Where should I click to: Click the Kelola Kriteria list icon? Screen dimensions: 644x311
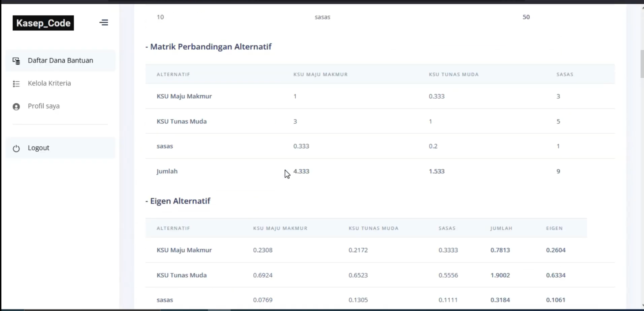coord(16,83)
